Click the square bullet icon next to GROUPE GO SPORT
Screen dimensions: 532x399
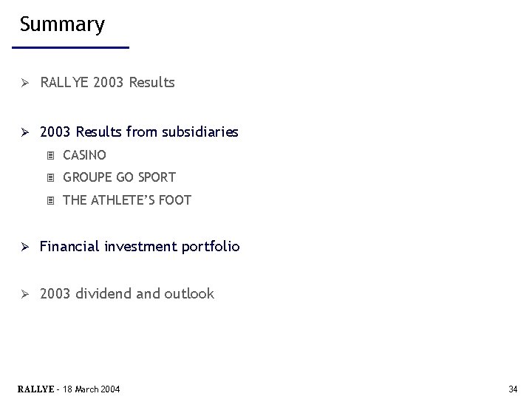[x=50, y=178]
